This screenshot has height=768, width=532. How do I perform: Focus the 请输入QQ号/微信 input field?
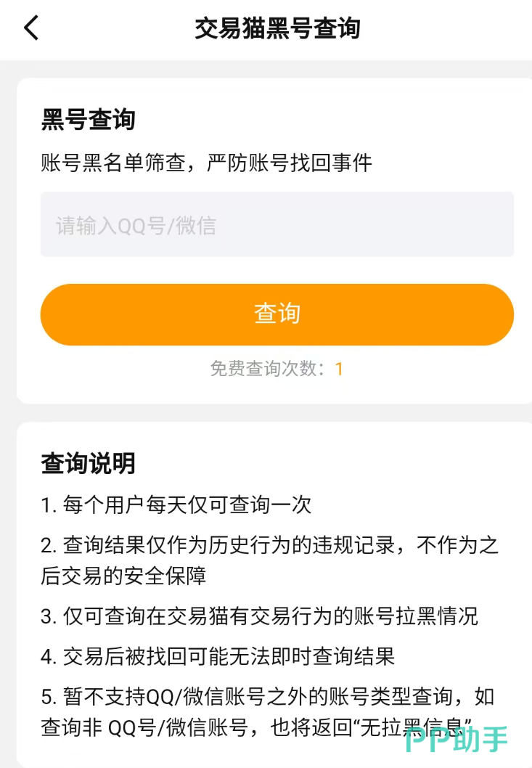click(x=277, y=225)
